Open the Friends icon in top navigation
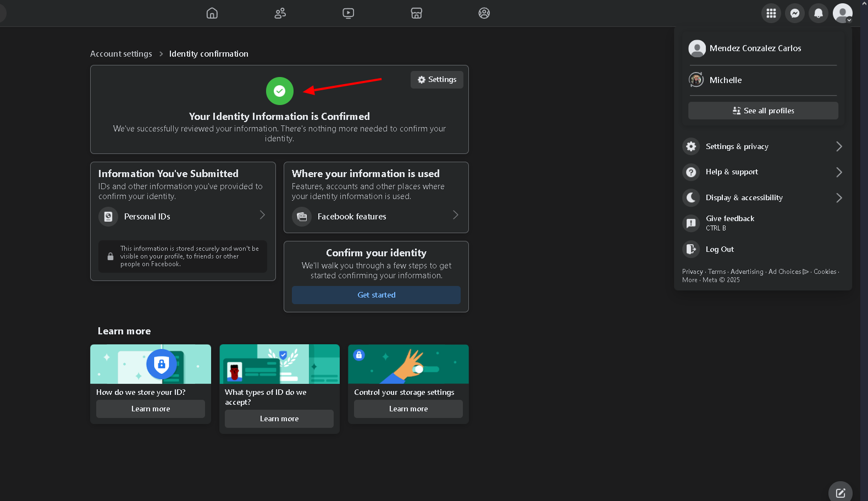 (x=280, y=13)
